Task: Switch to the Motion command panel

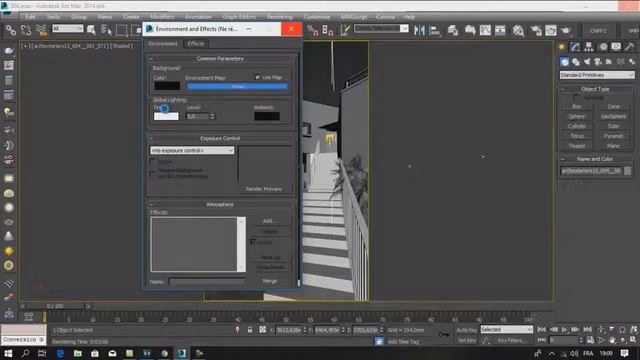Action: pyautogui.click(x=603, y=47)
